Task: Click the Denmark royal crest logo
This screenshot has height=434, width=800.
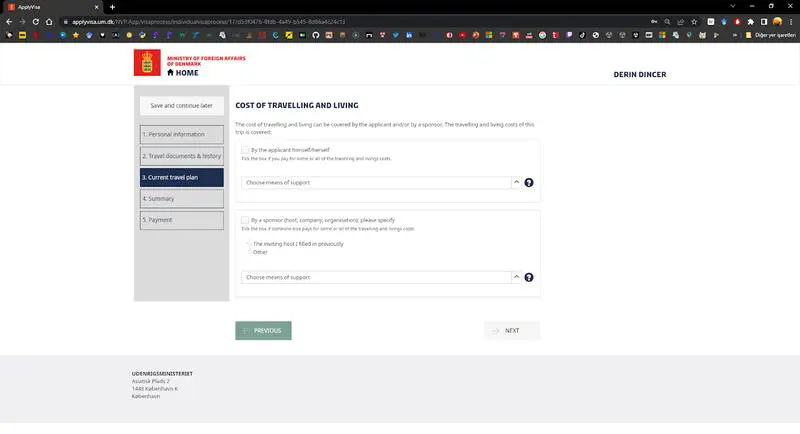Action: pyautogui.click(x=147, y=63)
